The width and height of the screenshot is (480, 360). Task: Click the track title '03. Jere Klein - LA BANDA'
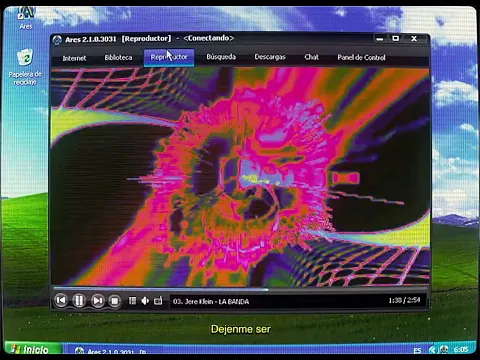211,302
